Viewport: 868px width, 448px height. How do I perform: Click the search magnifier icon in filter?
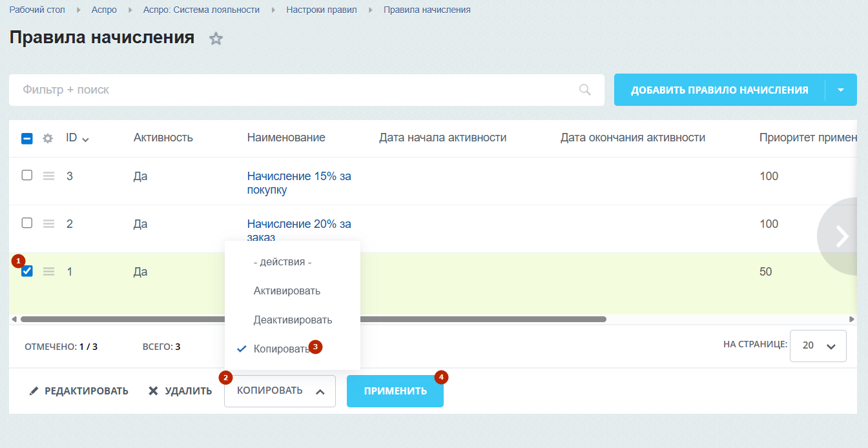584,90
